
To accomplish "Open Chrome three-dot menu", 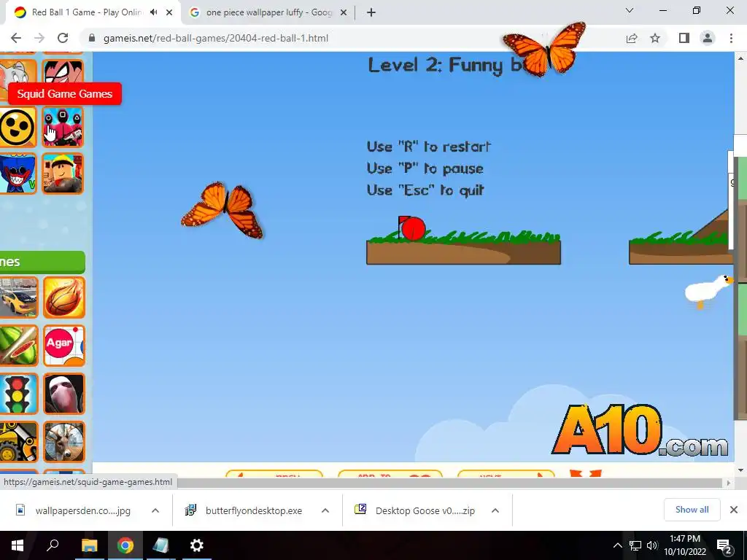I will click(731, 38).
